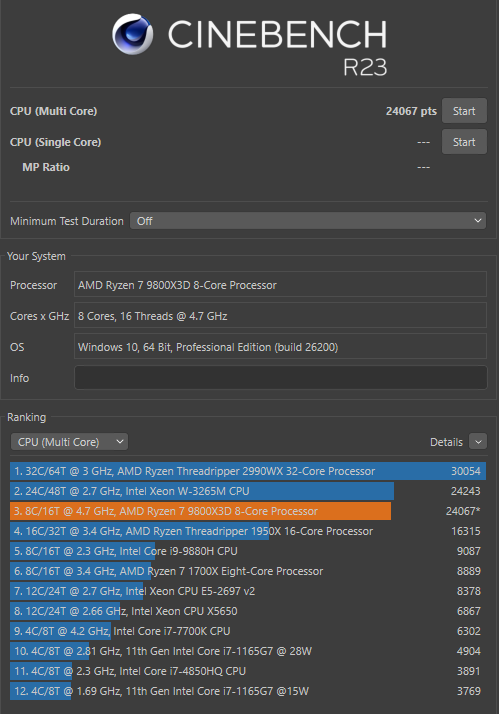Select the Threadripper 1950X ranking entry
499x714 pixels.
point(248,531)
